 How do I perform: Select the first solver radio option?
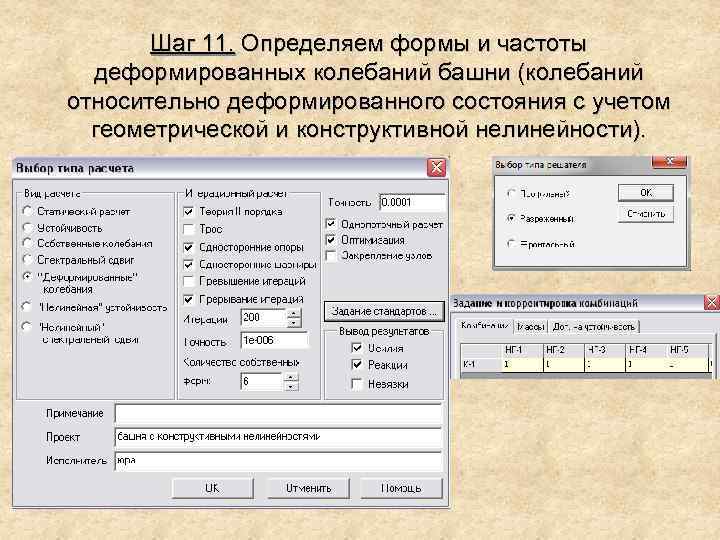(511, 193)
